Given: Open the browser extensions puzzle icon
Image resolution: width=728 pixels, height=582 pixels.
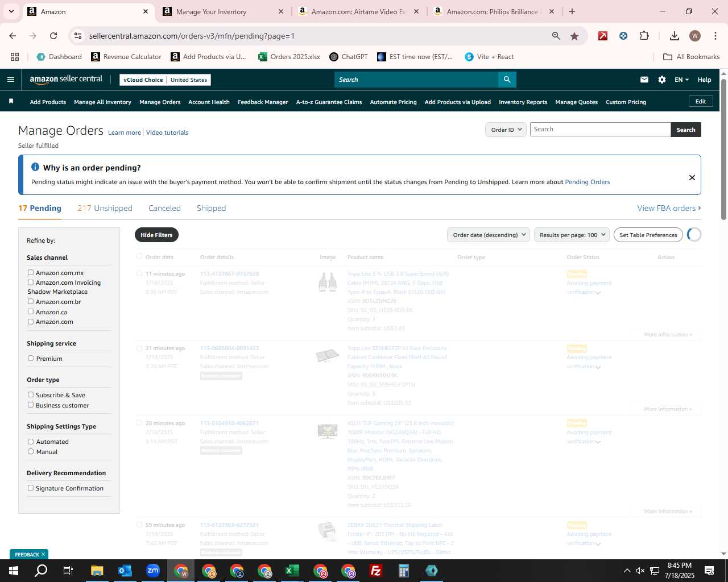Looking at the screenshot, I should pos(644,36).
